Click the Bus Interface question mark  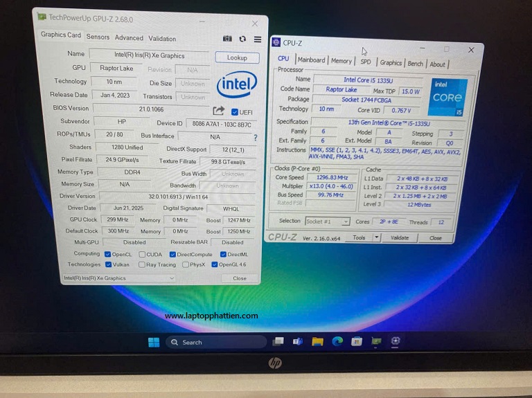coord(256,138)
